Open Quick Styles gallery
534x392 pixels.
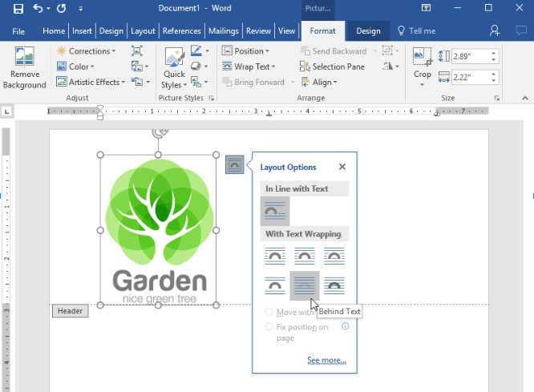point(173,69)
